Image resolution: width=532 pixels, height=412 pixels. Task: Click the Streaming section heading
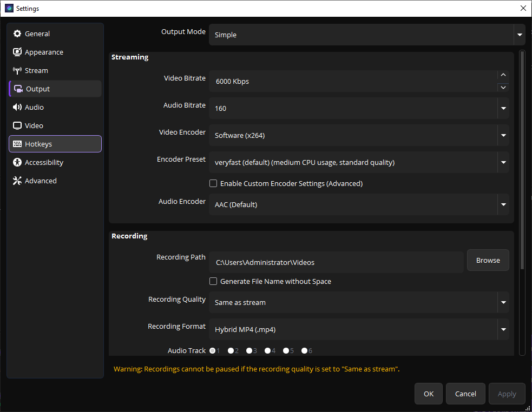click(129, 57)
